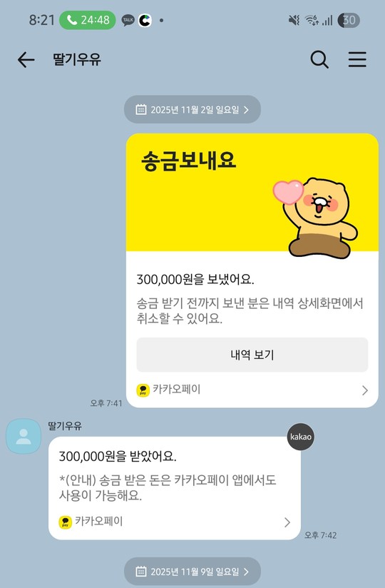Tap the back arrow icon
Image resolution: width=385 pixels, height=588 pixels.
point(26,60)
